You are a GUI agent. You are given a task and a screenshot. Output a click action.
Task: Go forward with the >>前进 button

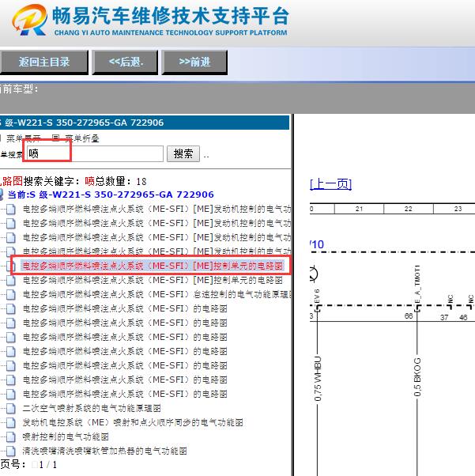coord(194,62)
